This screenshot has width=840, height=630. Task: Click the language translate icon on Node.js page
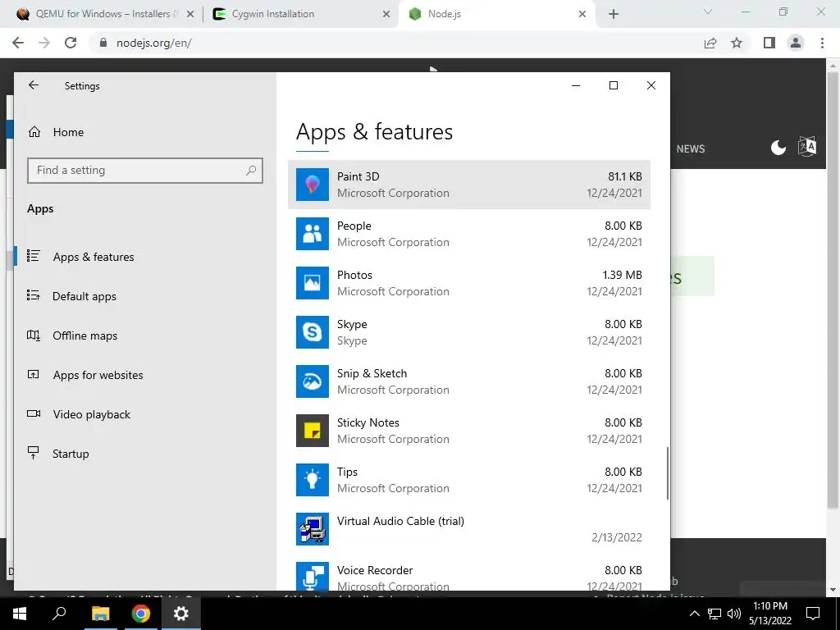807,146
